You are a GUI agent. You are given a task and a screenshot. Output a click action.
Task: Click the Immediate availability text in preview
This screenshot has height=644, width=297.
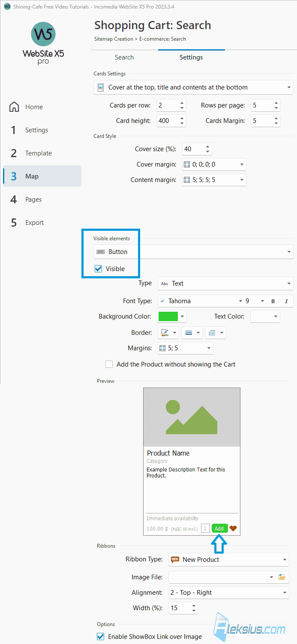click(173, 519)
